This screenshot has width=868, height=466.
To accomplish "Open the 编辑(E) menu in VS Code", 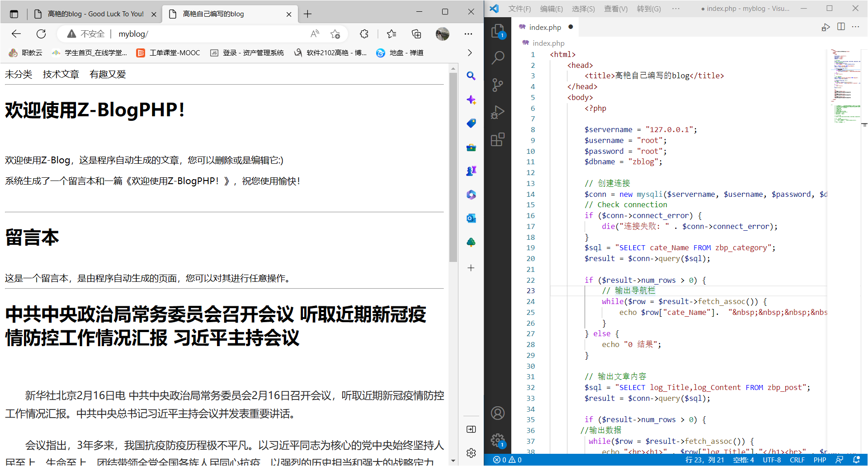I will 552,9.
